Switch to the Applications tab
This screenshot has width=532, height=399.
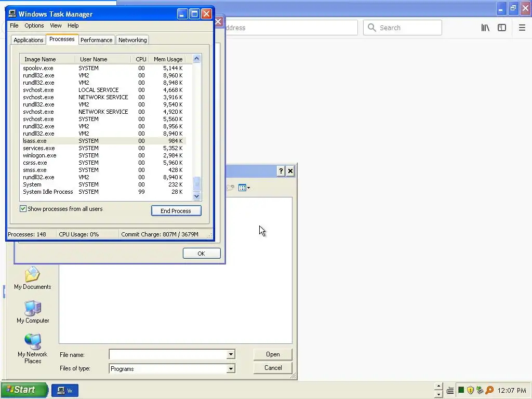pyautogui.click(x=29, y=40)
